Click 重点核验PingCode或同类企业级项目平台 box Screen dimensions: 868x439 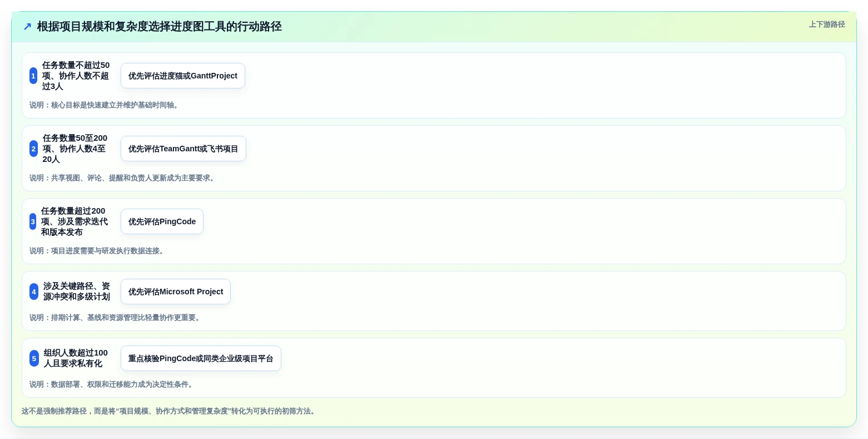[x=201, y=358]
